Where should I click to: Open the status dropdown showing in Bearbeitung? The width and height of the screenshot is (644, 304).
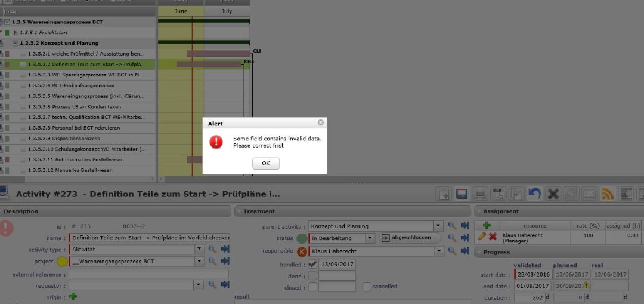click(370, 238)
